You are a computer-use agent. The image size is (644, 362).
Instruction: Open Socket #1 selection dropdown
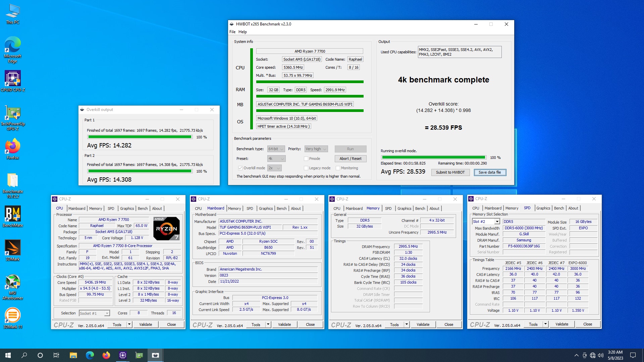click(x=95, y=313)
